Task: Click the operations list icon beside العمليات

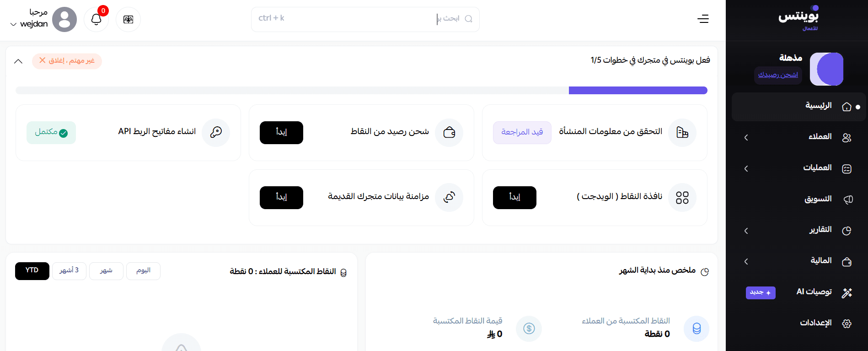Action: coord(847,168)
